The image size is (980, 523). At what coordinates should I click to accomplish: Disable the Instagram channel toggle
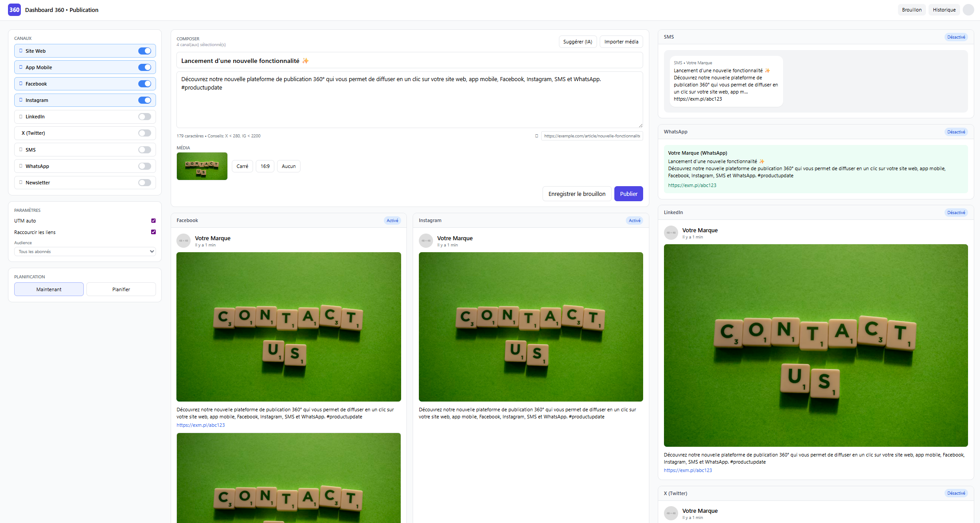[144, 100]
